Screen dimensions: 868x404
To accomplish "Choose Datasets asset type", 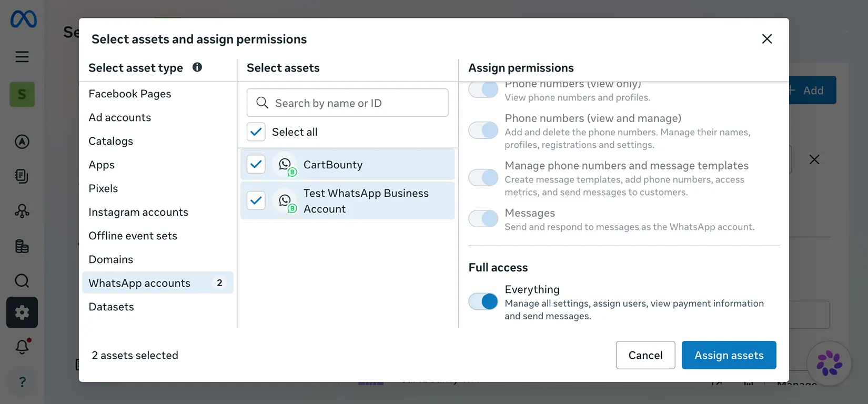I will coord(158,307).
